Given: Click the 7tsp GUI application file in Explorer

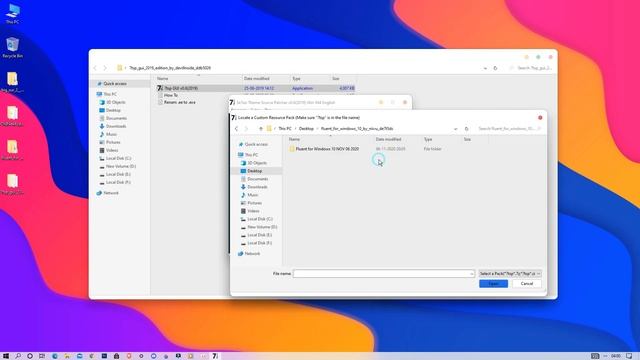Looking at the screenshot, I should (181, 88).
